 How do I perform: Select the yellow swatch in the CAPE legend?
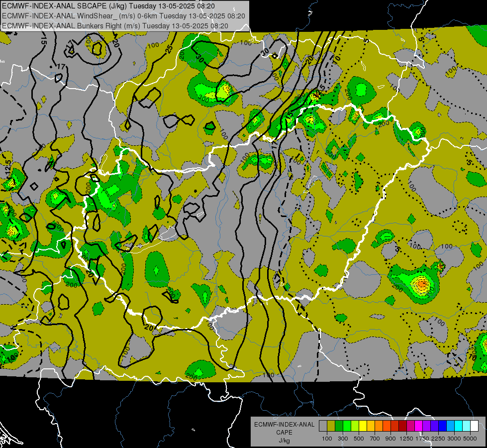363,426
